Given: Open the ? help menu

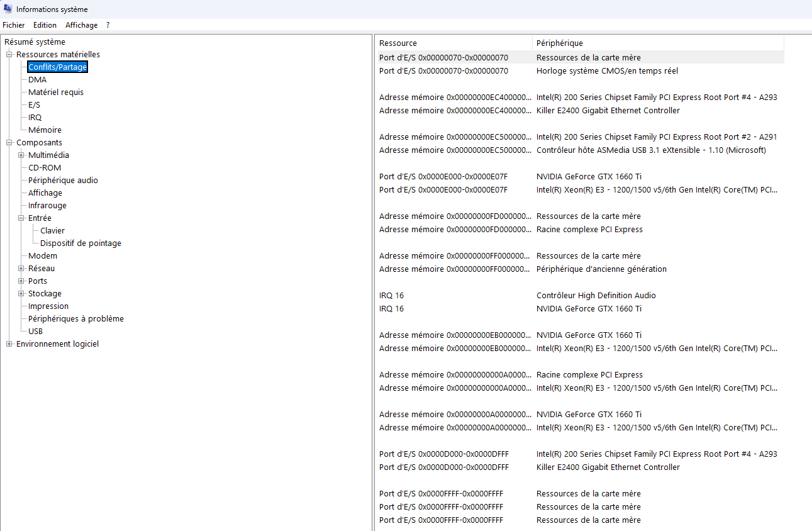Looking at the screenshot, I should [x=108, y=25].
